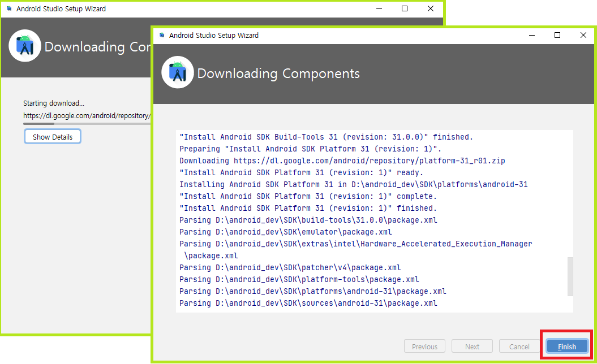Click the log output vertical scrollbar thumb
This screenshot has width=597, height=364.
570,276
